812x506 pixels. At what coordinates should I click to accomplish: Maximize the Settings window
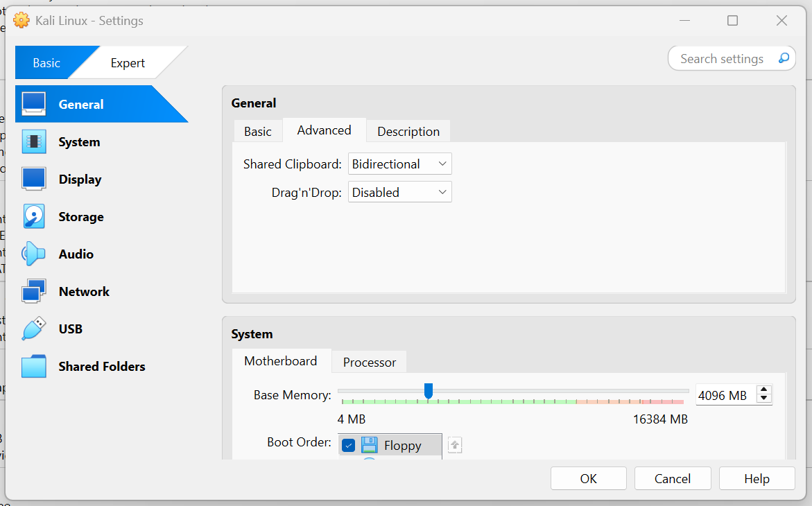point(732,21)
